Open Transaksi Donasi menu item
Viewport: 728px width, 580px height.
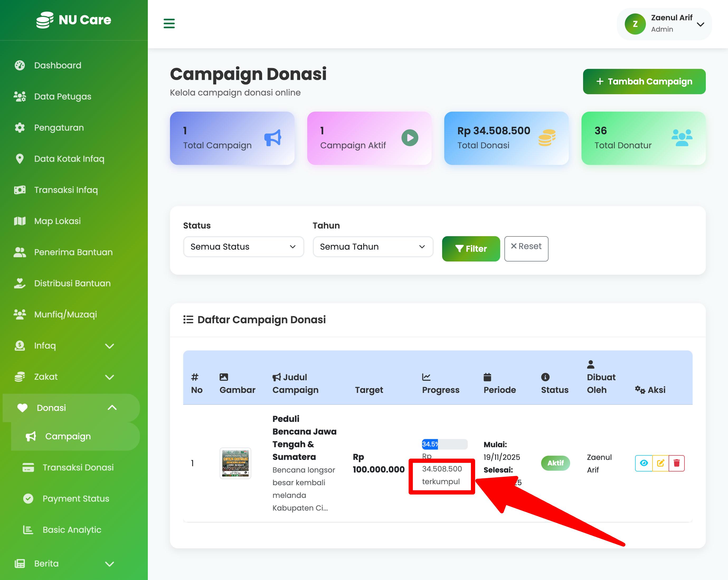(78, 468)
